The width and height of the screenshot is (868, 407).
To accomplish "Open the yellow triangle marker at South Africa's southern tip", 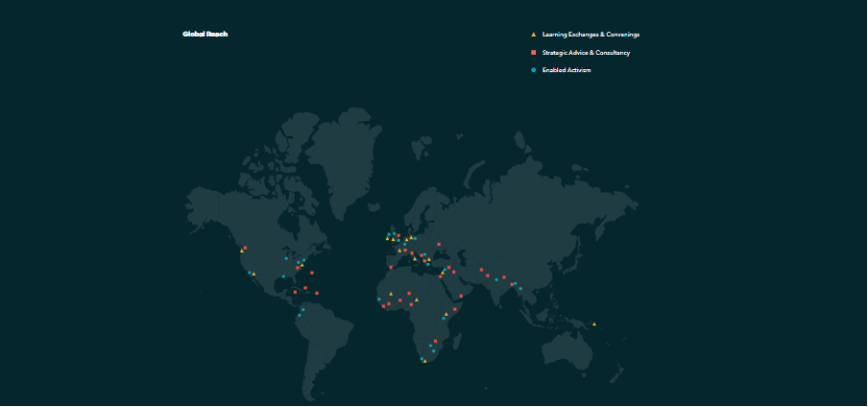I will [x=424, y=362].
